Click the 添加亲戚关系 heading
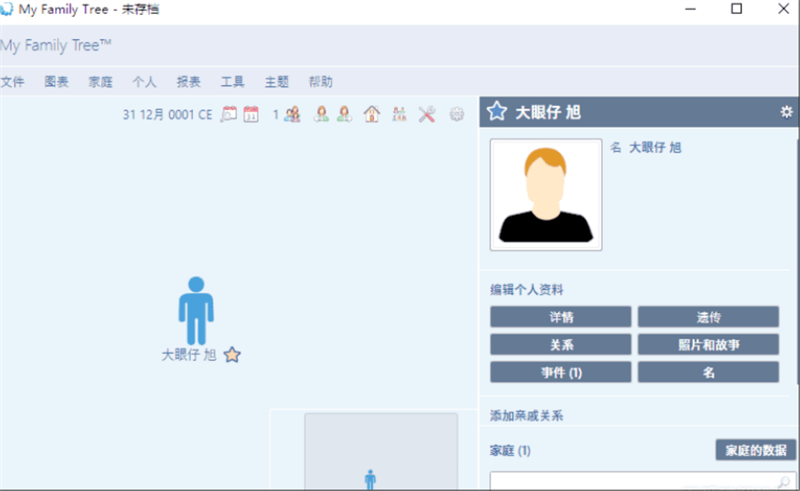Viewport: 800px width, 491px height. click(527, 415)
